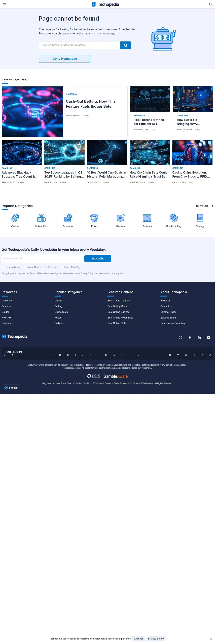
Task: Click Go to Homepage button
Action: coord(65,59)
